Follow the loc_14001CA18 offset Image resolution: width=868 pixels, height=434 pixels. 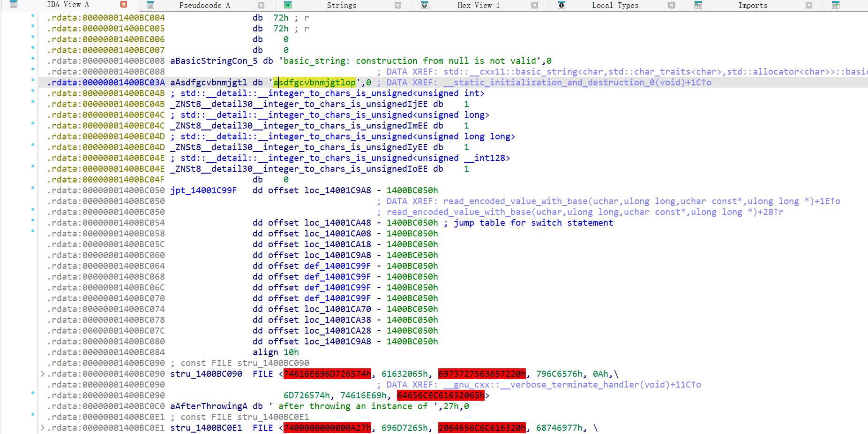337,244
